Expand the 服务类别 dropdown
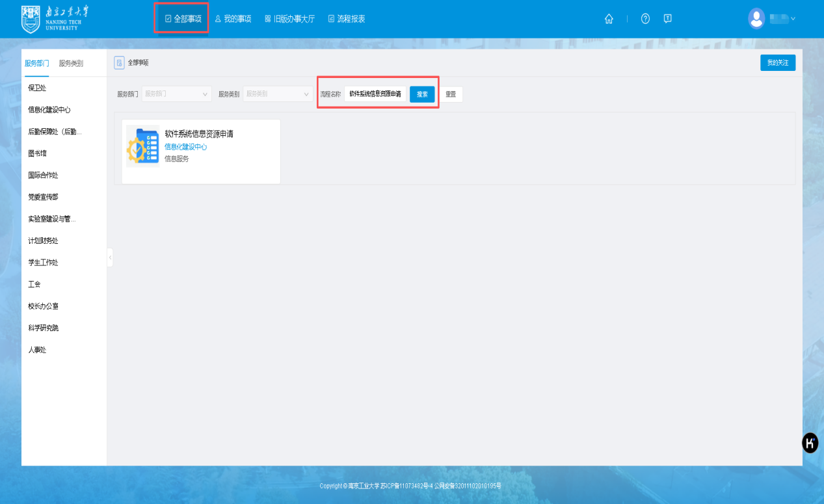The height and width of the screenshot is (504, 824). click(x=278, y=94)
